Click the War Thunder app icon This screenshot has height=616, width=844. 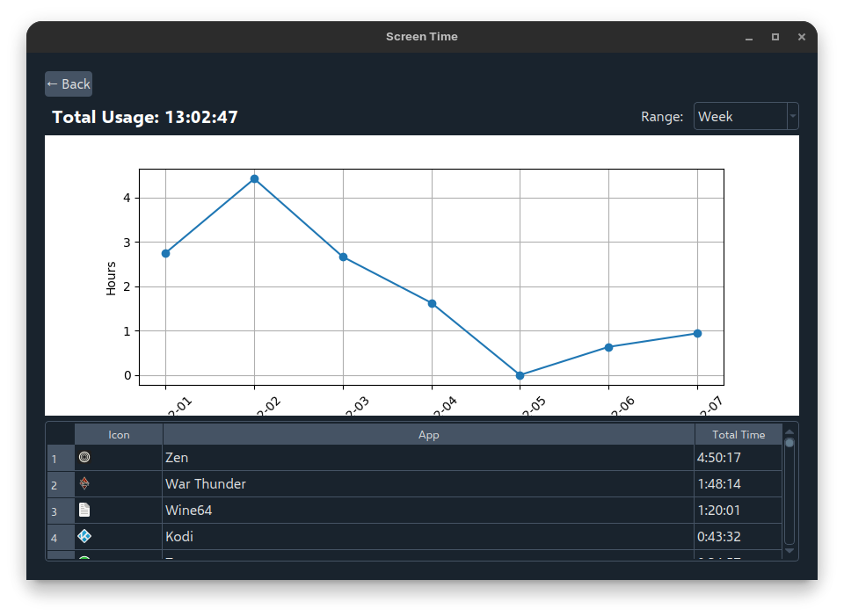84,483
